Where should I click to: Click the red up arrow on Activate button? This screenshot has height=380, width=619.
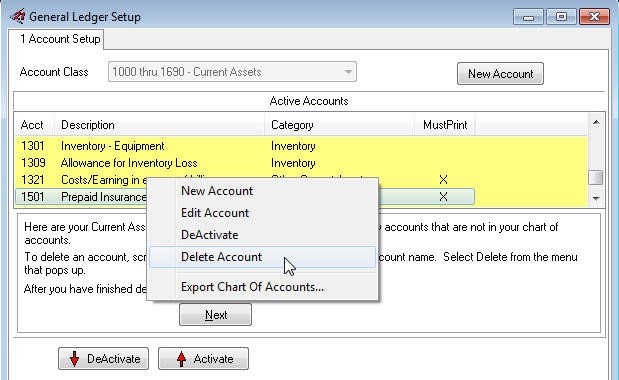point(181,359)
